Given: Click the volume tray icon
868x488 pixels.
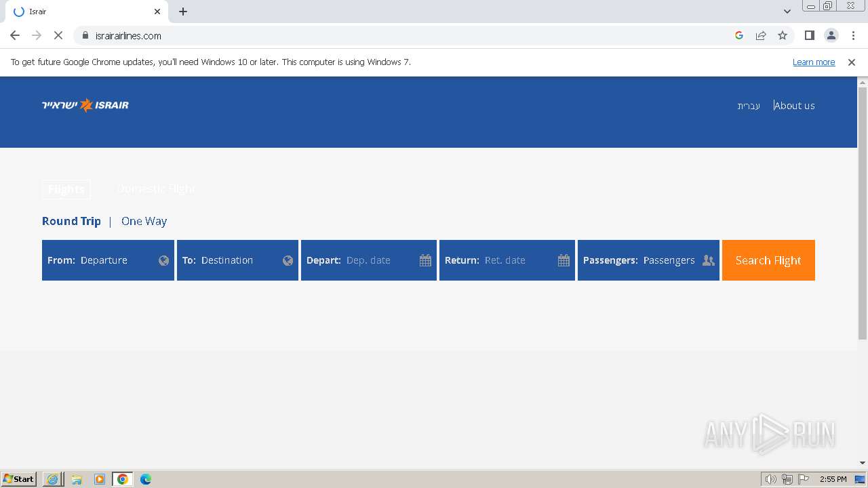Looking at the screenshot, I should [771, 479].
